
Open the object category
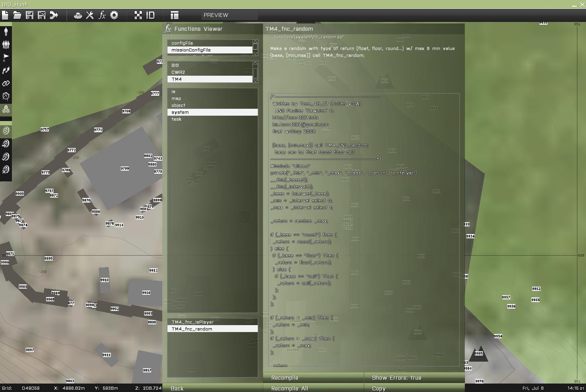213,105
